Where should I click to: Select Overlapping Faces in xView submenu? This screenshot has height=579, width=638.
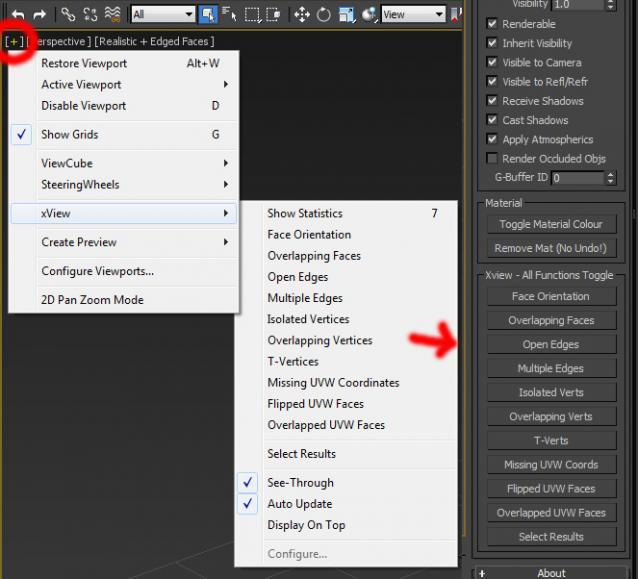346,256
